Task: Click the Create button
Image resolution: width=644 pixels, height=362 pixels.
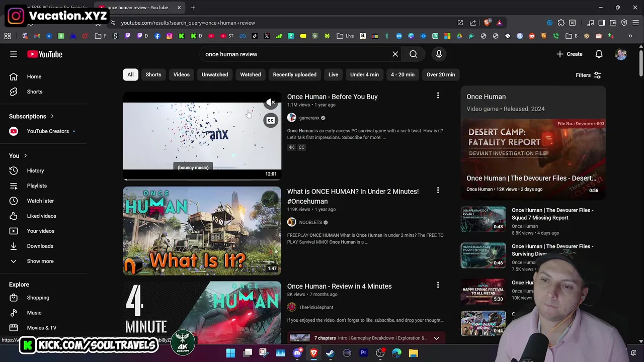Action: point(569,54)
